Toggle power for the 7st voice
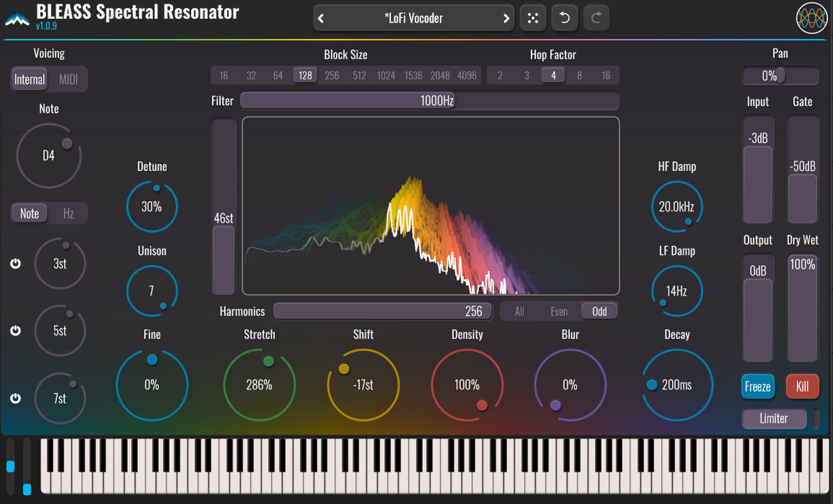The height and width of the screenshot is (504, 833). (x=15, y=398)
